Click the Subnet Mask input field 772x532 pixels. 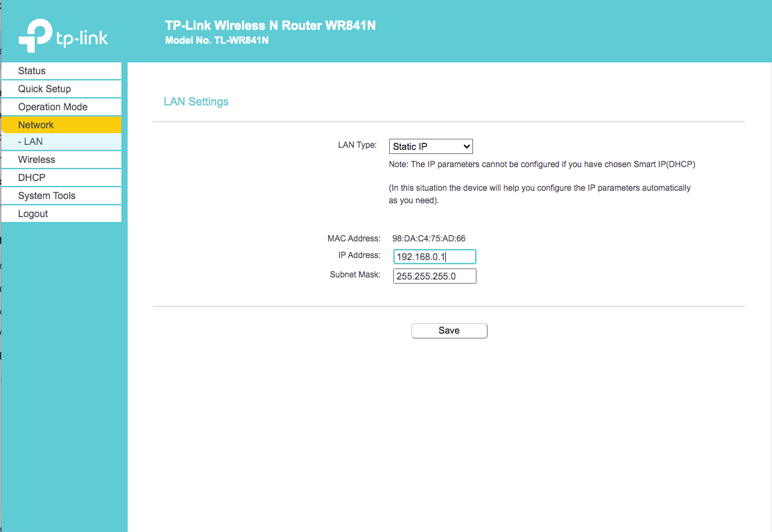point(435,276)
